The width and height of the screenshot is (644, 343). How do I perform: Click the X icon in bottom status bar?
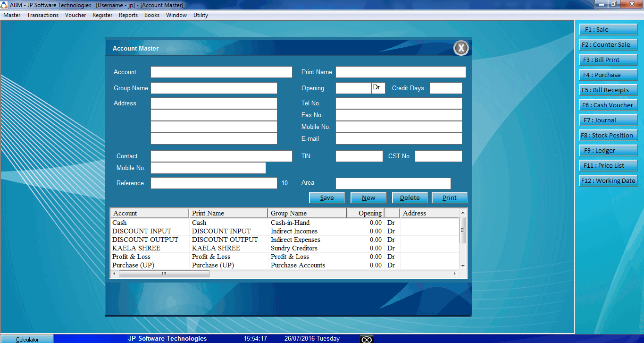coord(367,339)
